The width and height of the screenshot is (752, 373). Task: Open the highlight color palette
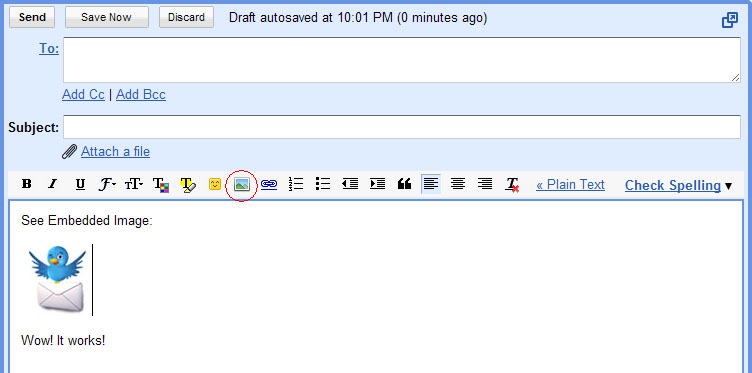pos(188,185)
